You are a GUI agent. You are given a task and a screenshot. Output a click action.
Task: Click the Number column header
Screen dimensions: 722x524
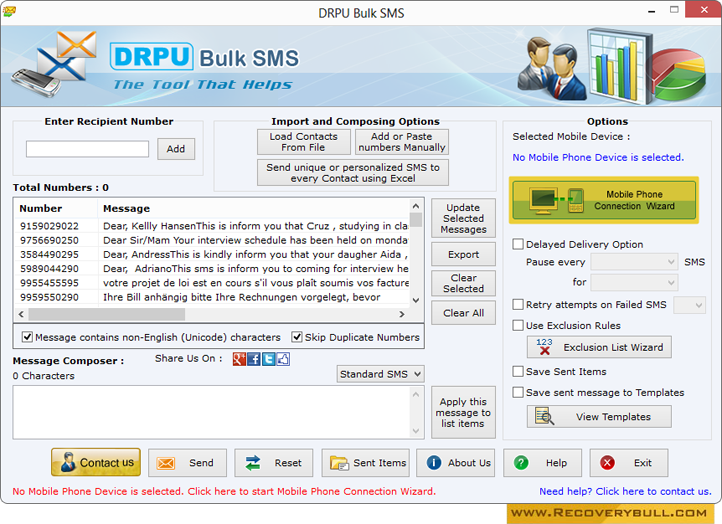click(x=56, y=209)
